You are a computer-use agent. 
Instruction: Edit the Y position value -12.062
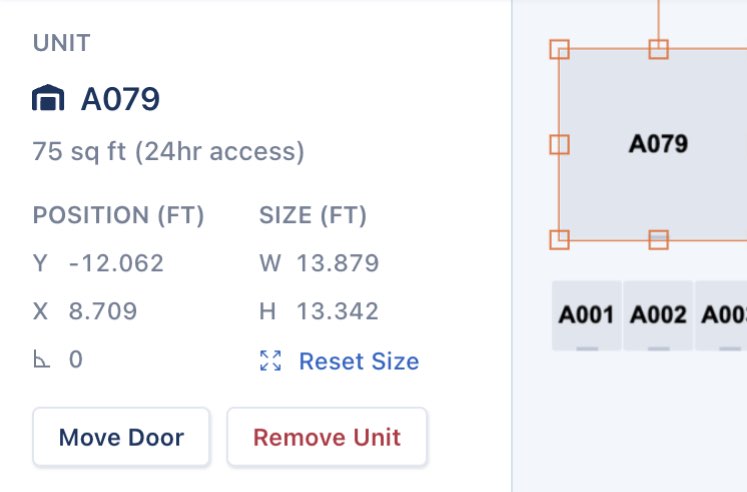(x=116, y=264)
